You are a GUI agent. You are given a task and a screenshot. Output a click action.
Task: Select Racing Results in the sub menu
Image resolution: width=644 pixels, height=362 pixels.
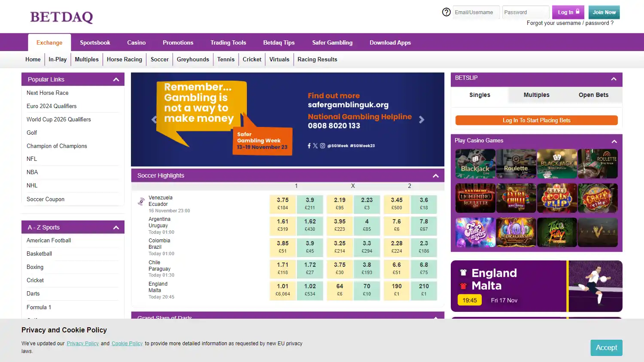click(x=317, y=59)
